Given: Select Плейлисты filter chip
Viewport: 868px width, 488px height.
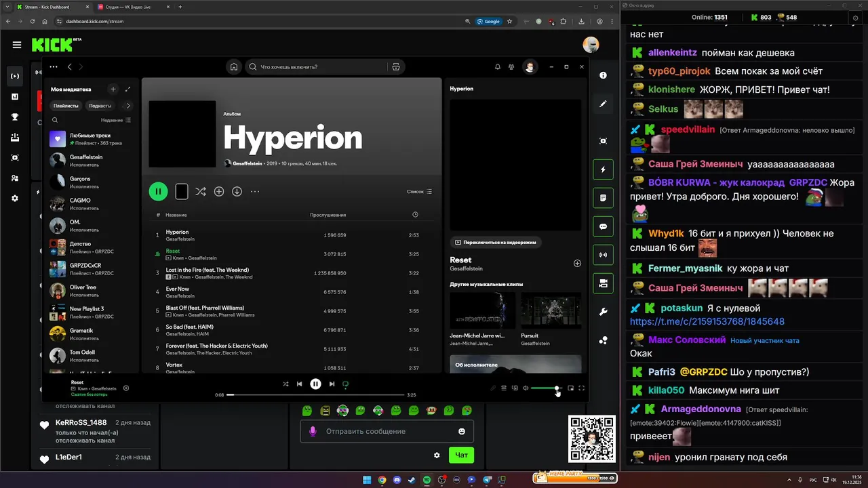Looking at the screenshot, I should [x=66, y=106].
